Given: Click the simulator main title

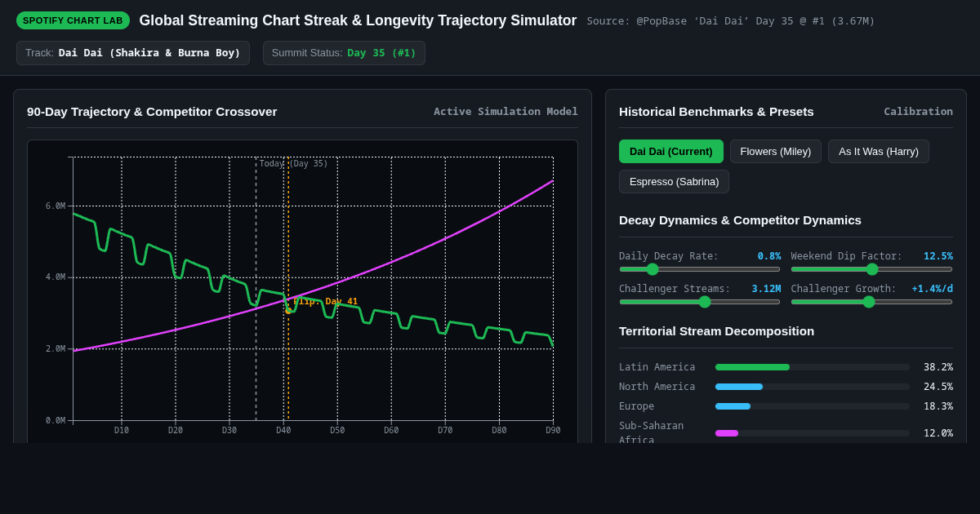Looking at the screenshot, I should [x=358, y=20].
